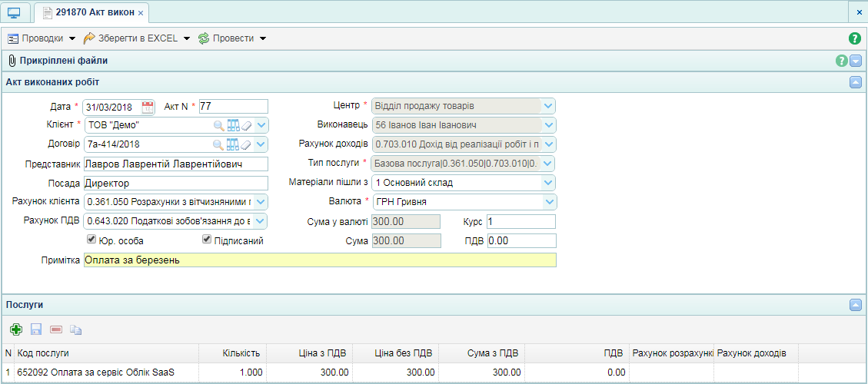Open the Рахунок доходів dropdown
The height and width of the screenshot is (384, 868).
pyautogui.click(x=549, y=144)
